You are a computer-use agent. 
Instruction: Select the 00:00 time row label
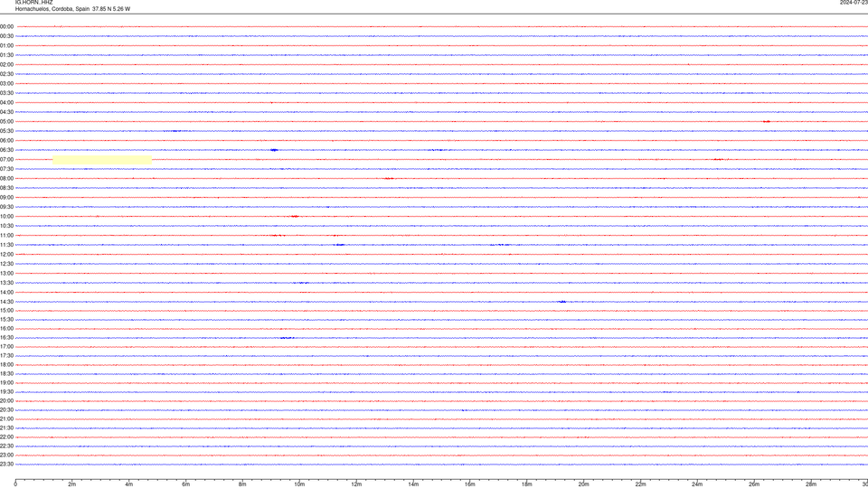point(6,26)
